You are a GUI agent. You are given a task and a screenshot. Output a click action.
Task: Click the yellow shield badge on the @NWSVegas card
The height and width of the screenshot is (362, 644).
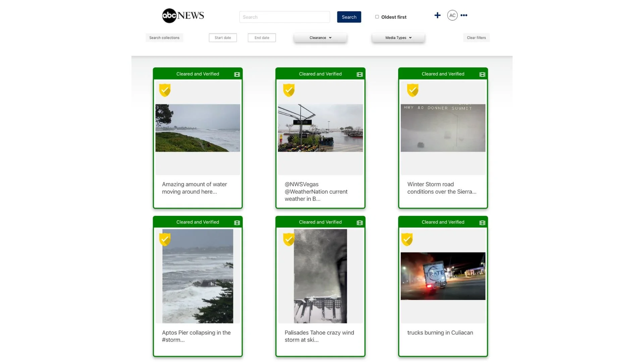pos(288,90)
